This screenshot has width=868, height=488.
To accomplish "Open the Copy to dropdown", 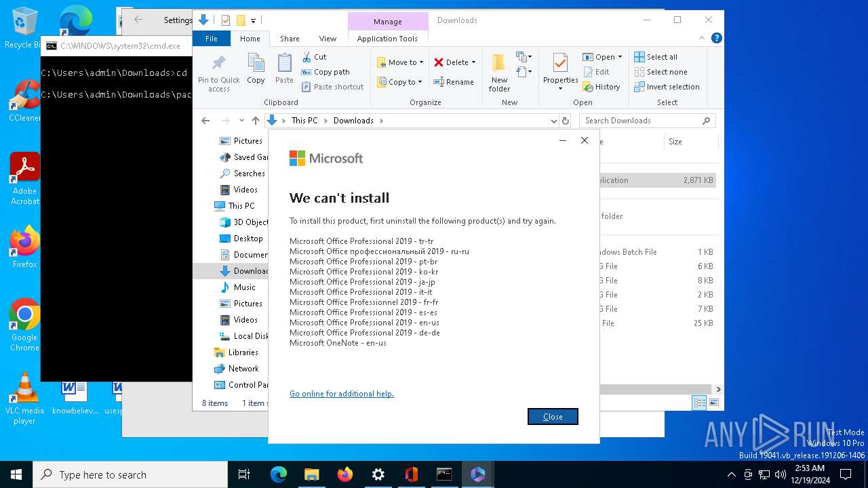I will (x=399, y=82).
